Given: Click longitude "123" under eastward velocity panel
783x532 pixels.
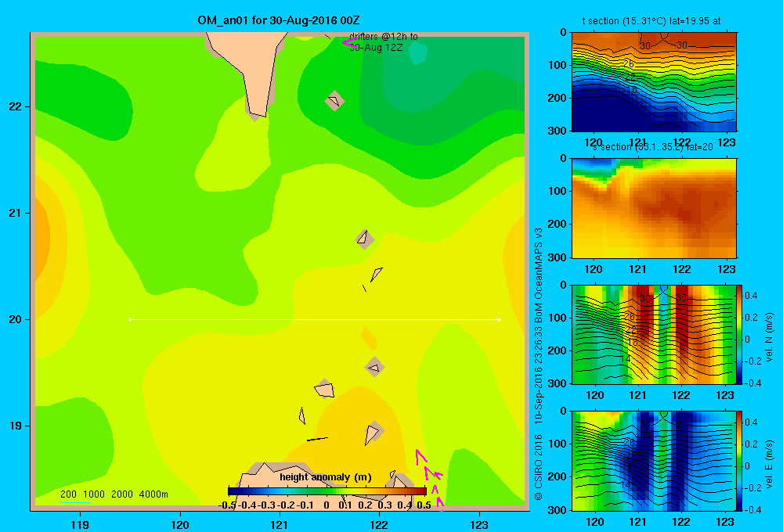Looking at the screenshot, I should coord(725,522).
